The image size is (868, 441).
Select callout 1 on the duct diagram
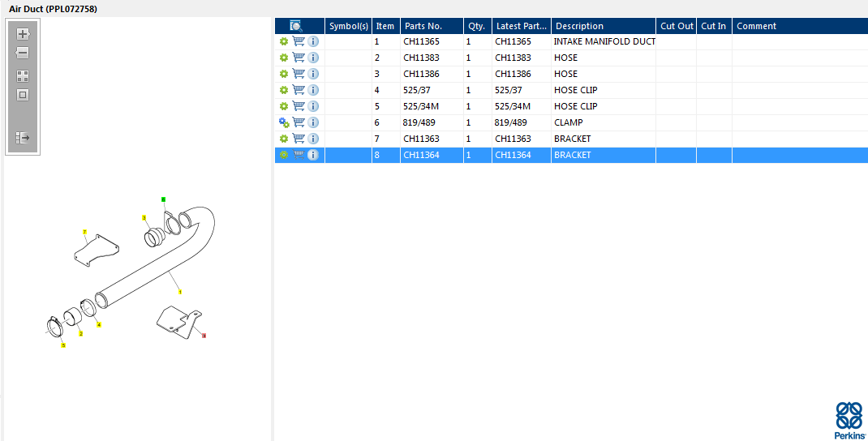point(180,292)
